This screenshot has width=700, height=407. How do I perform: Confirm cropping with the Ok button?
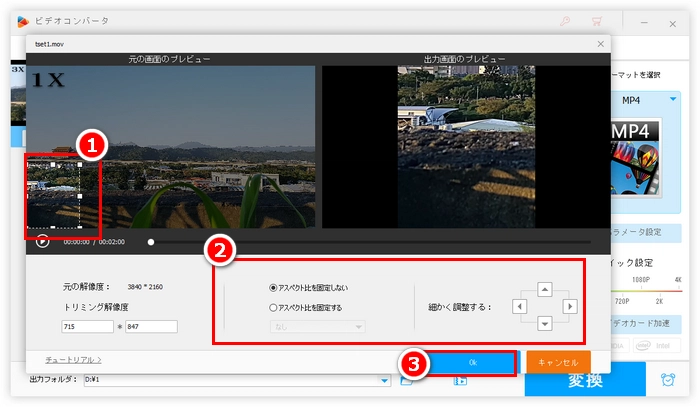(x=472, y=361)
